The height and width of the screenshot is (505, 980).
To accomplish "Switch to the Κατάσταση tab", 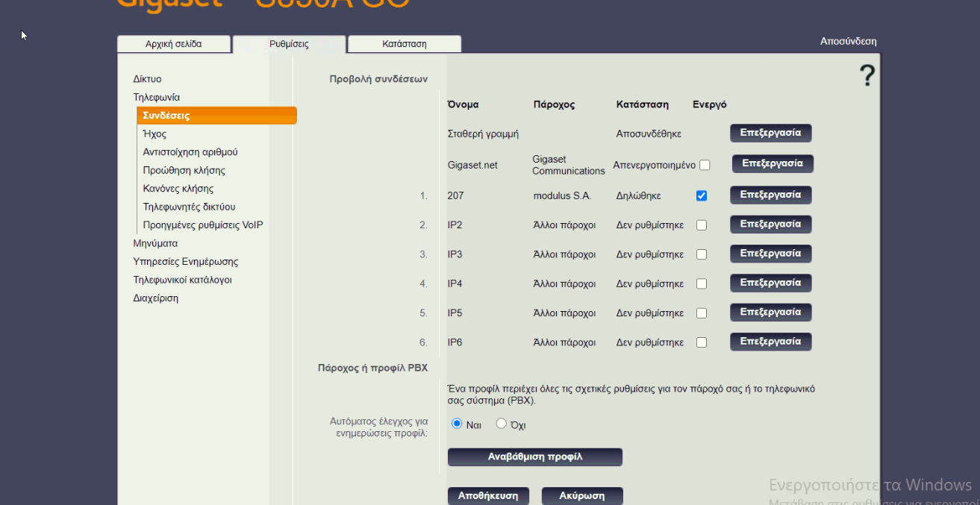I will click(x=404, y=44).
